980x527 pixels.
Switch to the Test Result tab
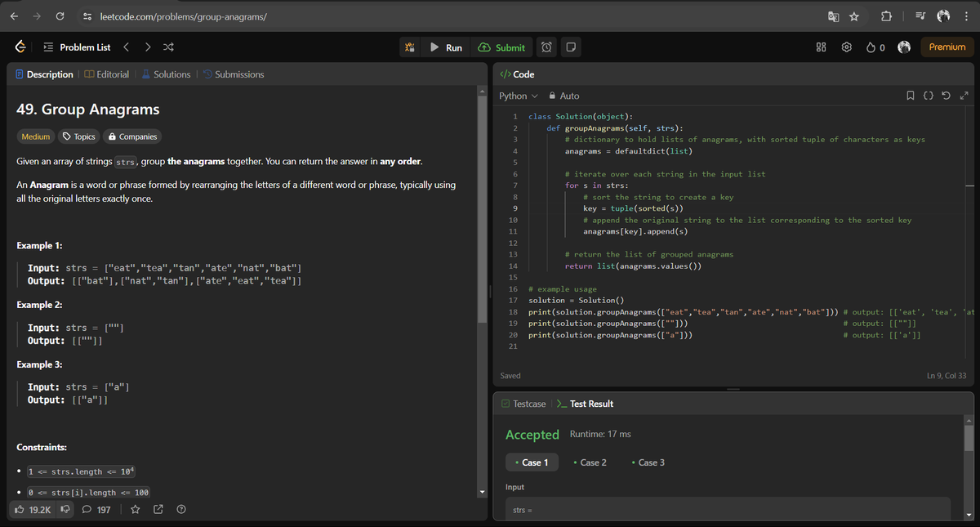(585, 404)
